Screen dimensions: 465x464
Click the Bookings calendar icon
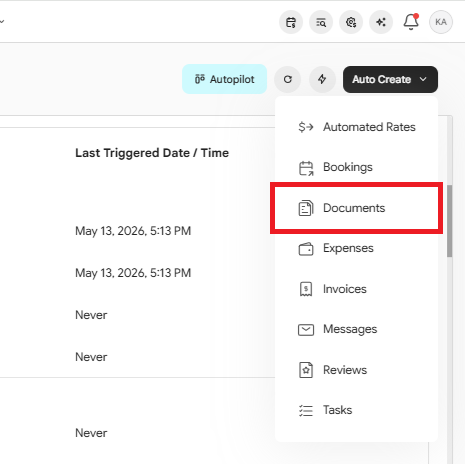coord(306,168)
